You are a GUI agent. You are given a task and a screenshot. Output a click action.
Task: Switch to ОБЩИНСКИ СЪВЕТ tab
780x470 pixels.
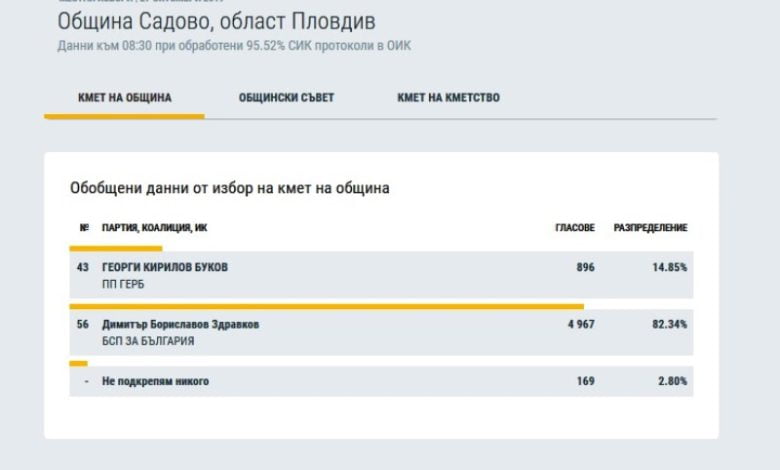pos(286,97)
